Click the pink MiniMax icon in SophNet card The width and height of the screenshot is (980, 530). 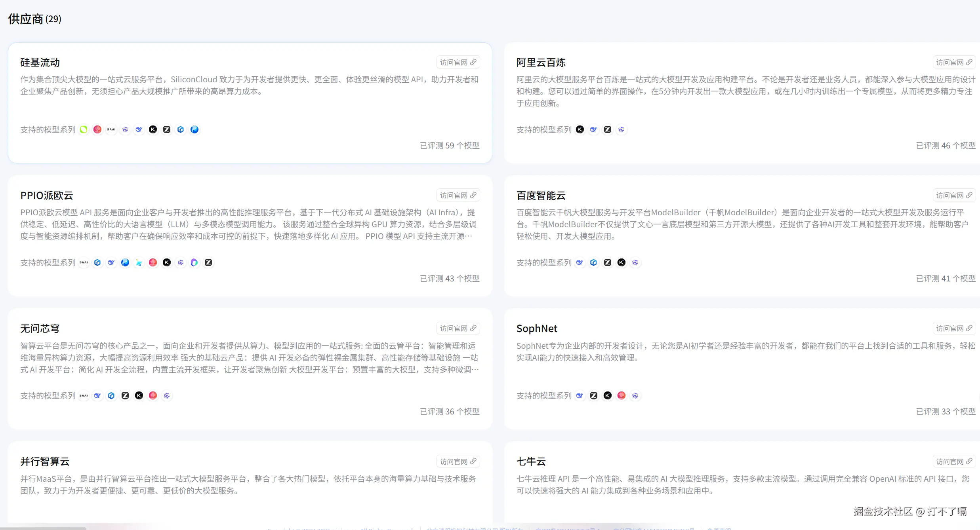click(622, 395)
